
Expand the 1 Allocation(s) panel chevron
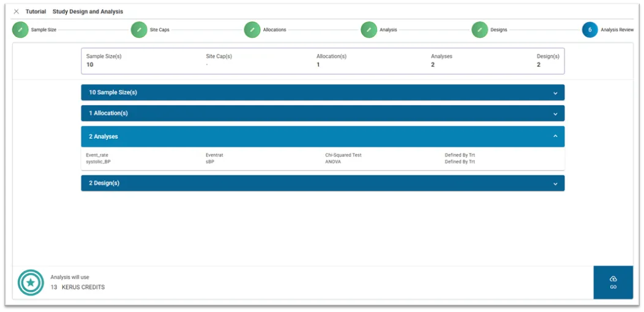pyautogui.click(x=555, y=114)
